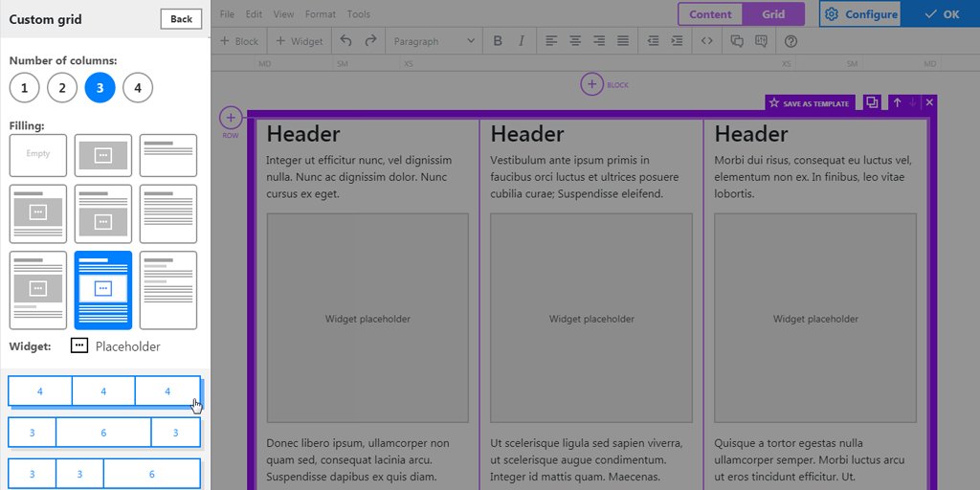Click the Configure button
This screenshot has width=980, height=490.
pyautogui.click(x=860, y=14)
